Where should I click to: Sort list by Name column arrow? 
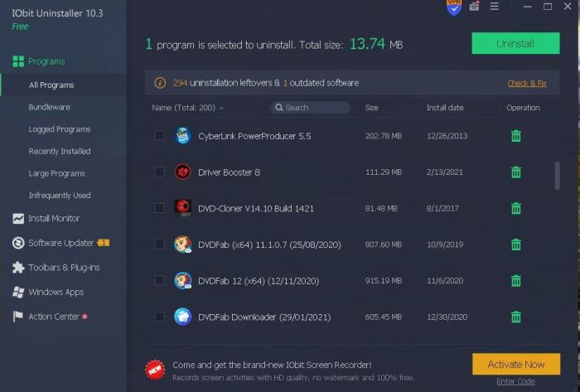tap(221, 108)
